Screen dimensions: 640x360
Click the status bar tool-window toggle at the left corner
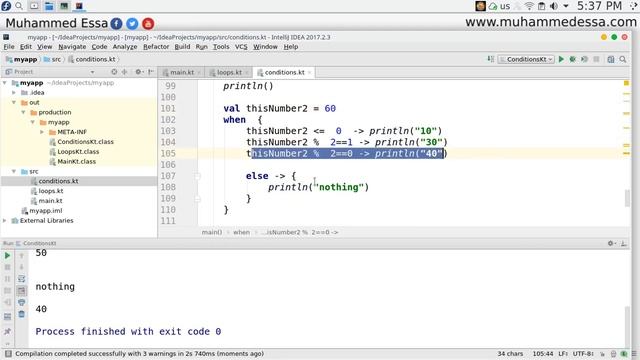click(8, 353)
